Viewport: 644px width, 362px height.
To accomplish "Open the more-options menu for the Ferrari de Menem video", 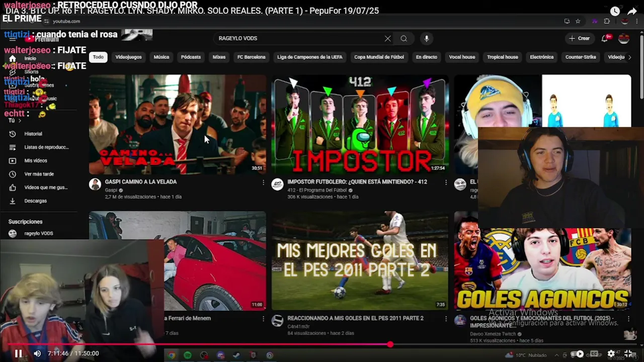I will (x=263, y=319).
